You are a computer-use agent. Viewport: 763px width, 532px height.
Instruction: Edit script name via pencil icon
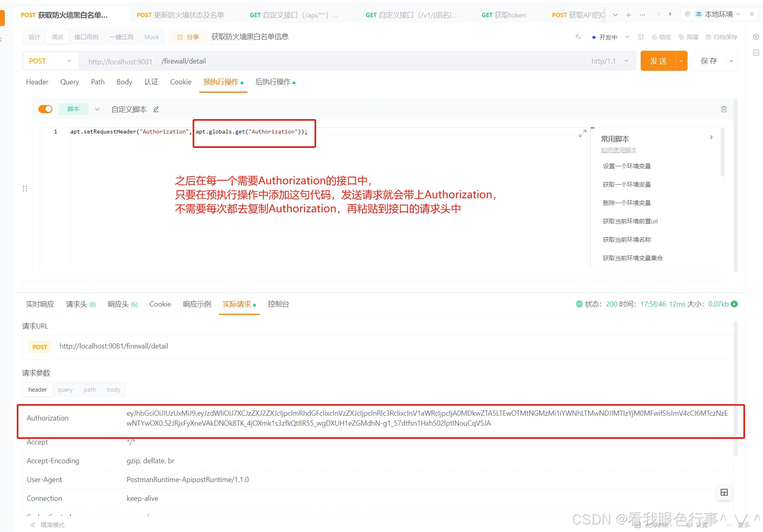pos(155,109)
